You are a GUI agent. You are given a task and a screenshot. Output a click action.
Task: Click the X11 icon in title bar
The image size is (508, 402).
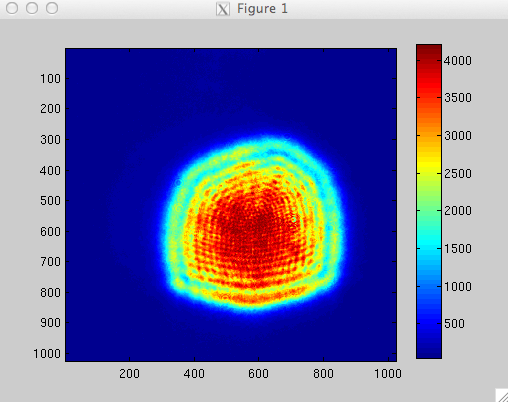(223, 9)
